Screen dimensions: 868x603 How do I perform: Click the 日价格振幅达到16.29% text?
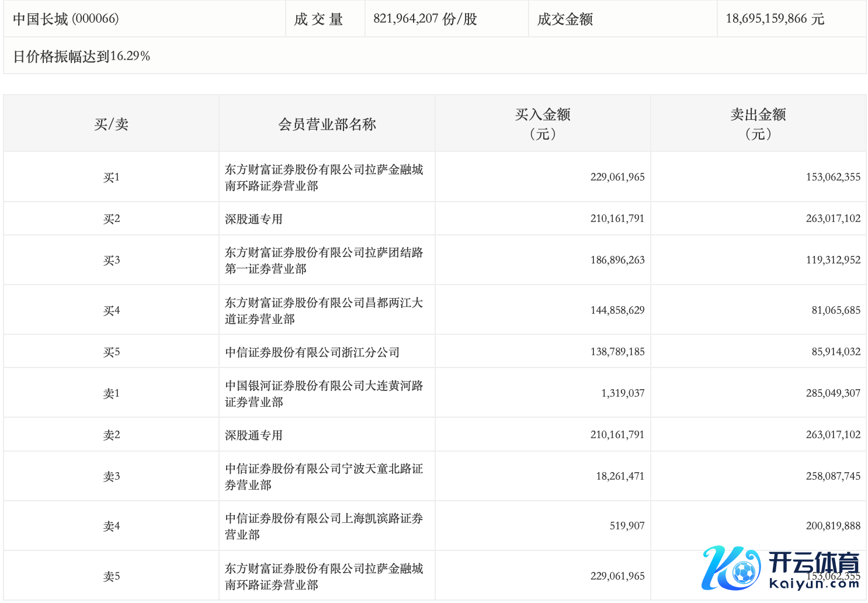point(82,56)
